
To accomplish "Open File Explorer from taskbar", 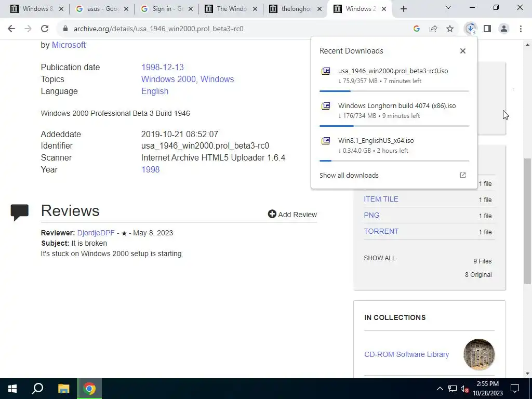I will point(63,389).
